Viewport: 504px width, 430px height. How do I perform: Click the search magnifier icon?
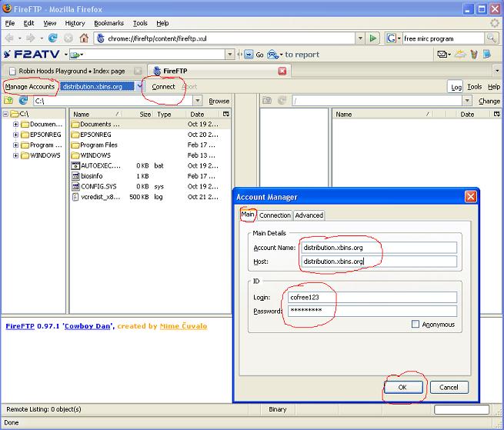pyautogui.click(x=492, y=38)
